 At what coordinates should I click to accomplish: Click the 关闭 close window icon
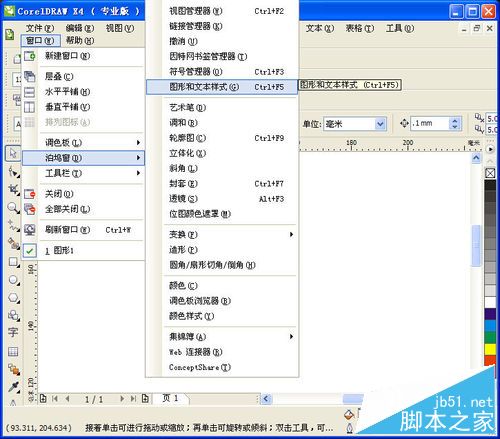[x=29, y=194]
